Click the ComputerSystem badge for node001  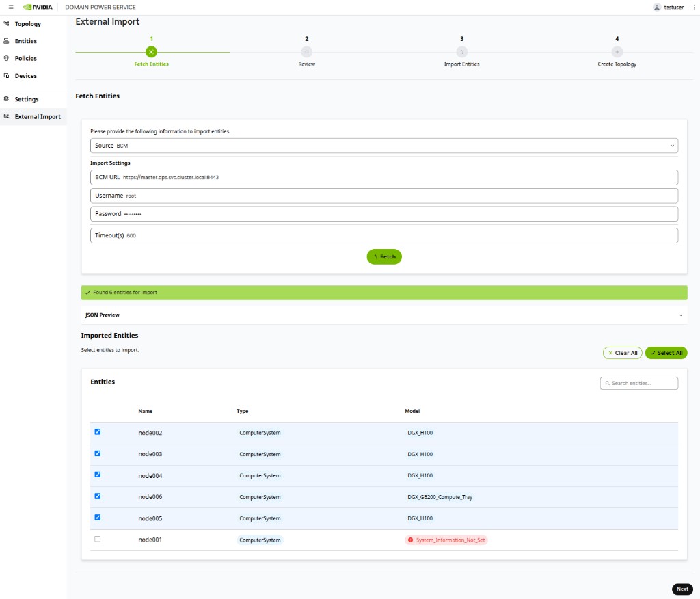pyautogui.click(x=260, y=540)
